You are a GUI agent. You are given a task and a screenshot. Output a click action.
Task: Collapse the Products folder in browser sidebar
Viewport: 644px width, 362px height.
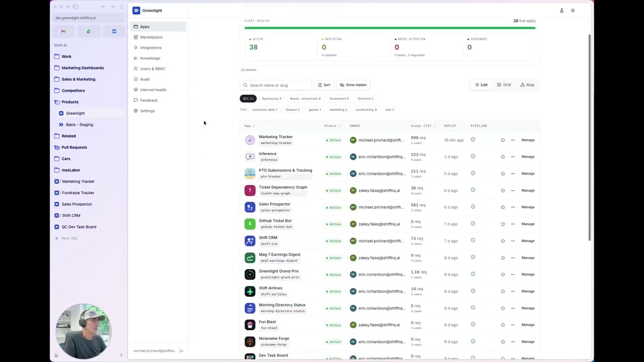pyautogui.click(x=70, y=102)
